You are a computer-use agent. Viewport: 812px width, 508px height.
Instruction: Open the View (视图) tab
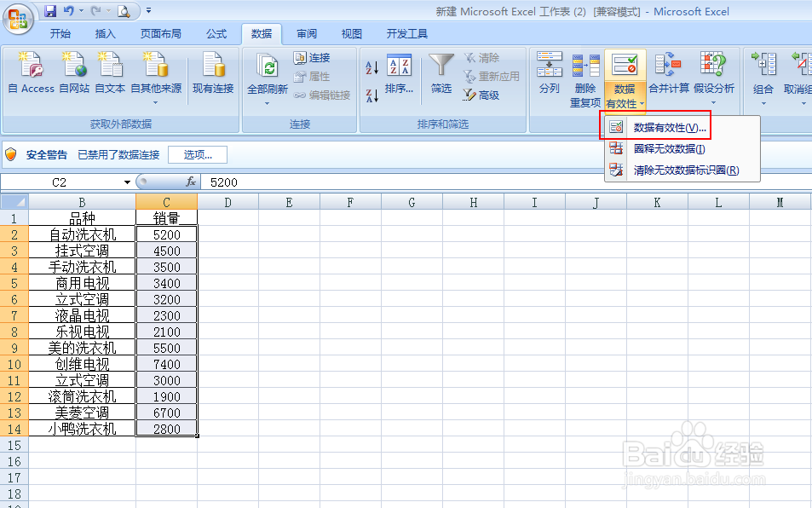pyautogui.click(x=352, y=33)
